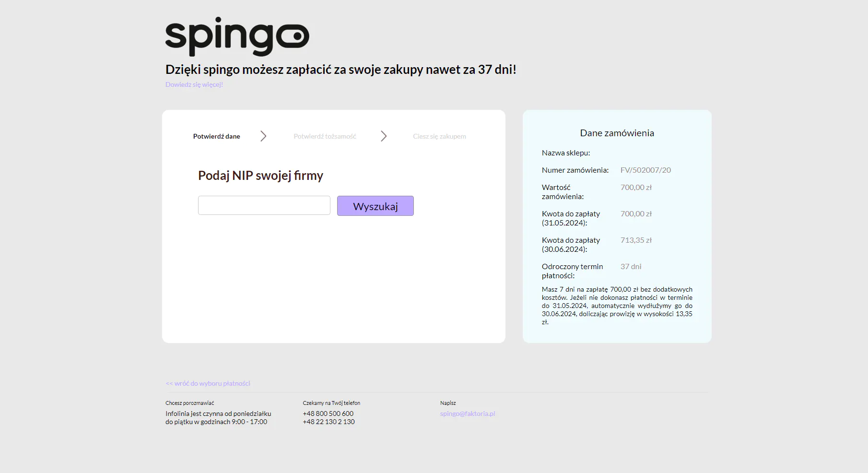Click phone number +48 22 130 2 130
Viewport: 868px width, 473px height.
pyautogui.click(x=329, y=422)
